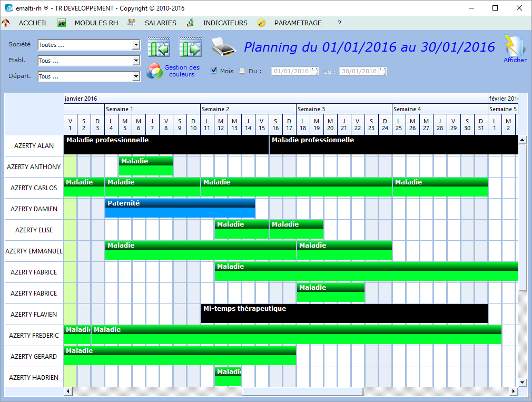Click the Afficher label
Image resolution: width=532 pixels, height=402 pixels.
pos(515,60)
